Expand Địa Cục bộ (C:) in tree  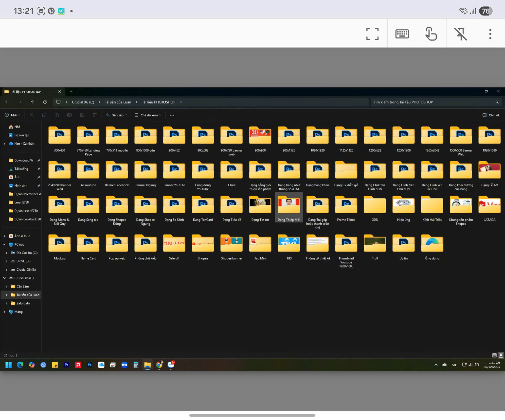(x=6, y=253)
